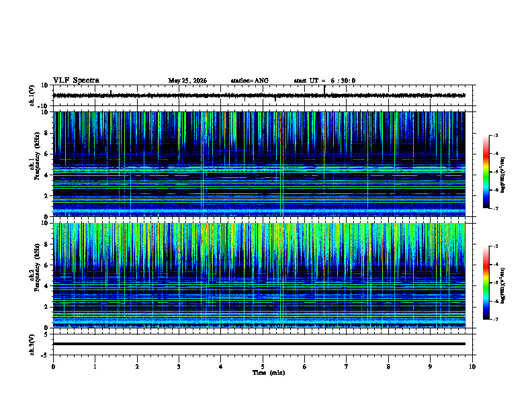The width and height of the screenshot is (532, 411).
Task: Click the log(PSD) label beside the ch.1 colorbar
Action: 503,175
